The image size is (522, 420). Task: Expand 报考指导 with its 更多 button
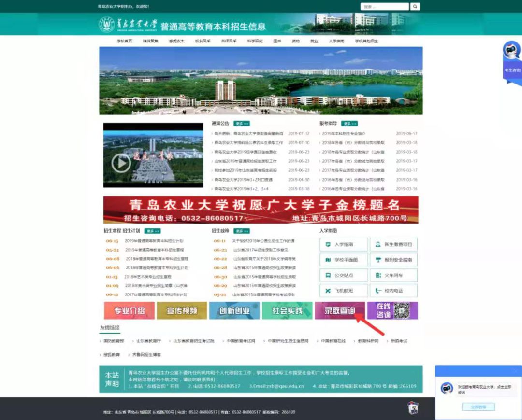349,124
